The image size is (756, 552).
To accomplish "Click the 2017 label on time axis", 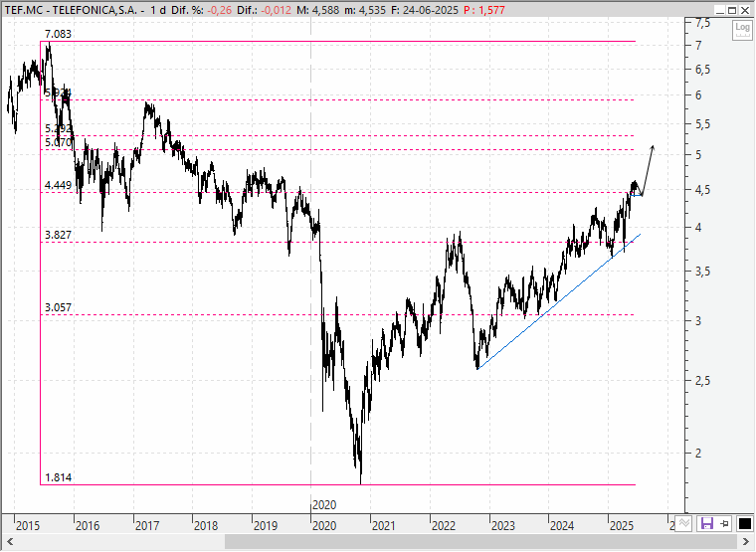I will coord(147,525).
